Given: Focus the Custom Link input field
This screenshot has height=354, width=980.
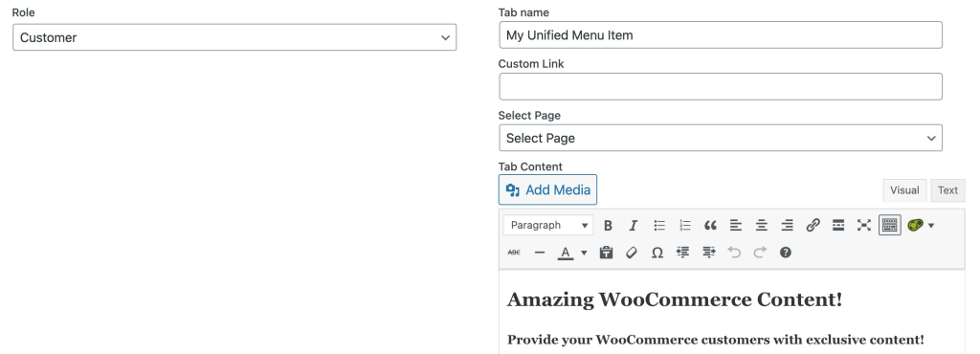Looking at the screenshot, I should tap(720, 87).
